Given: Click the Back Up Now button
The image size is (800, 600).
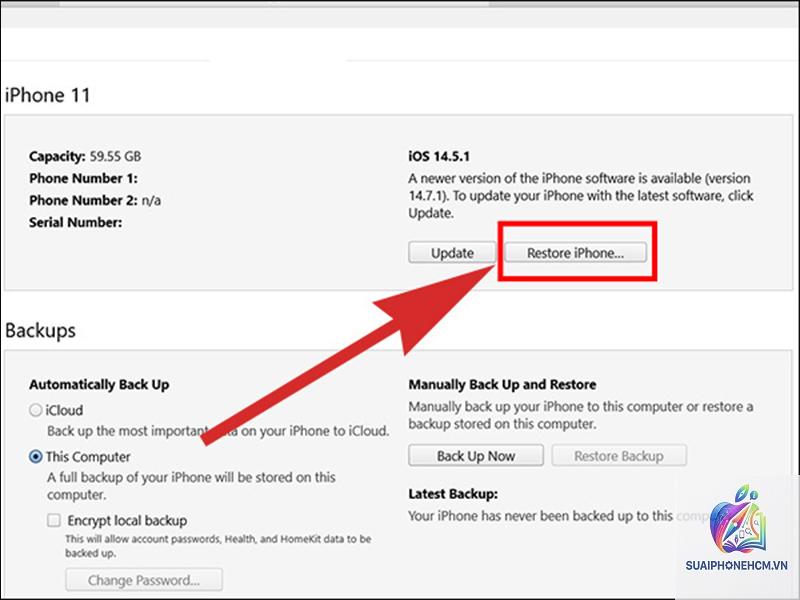Looking at the screenshot, I should (476, 456).
